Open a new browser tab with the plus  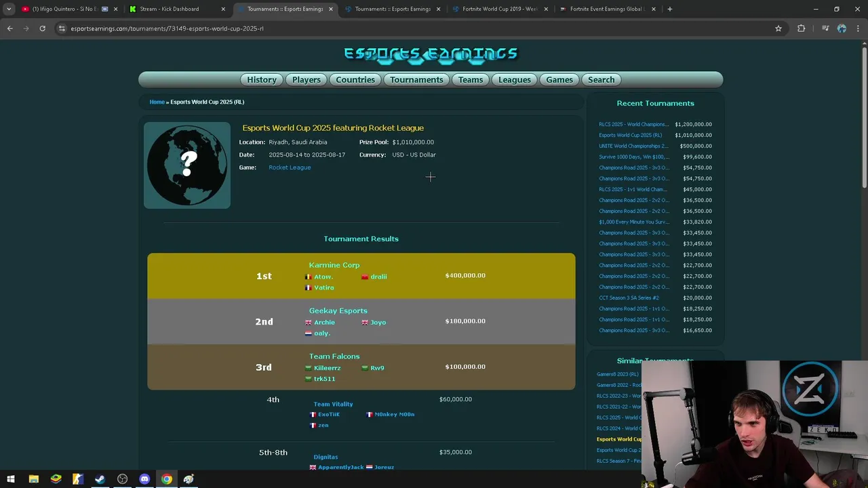669,9
